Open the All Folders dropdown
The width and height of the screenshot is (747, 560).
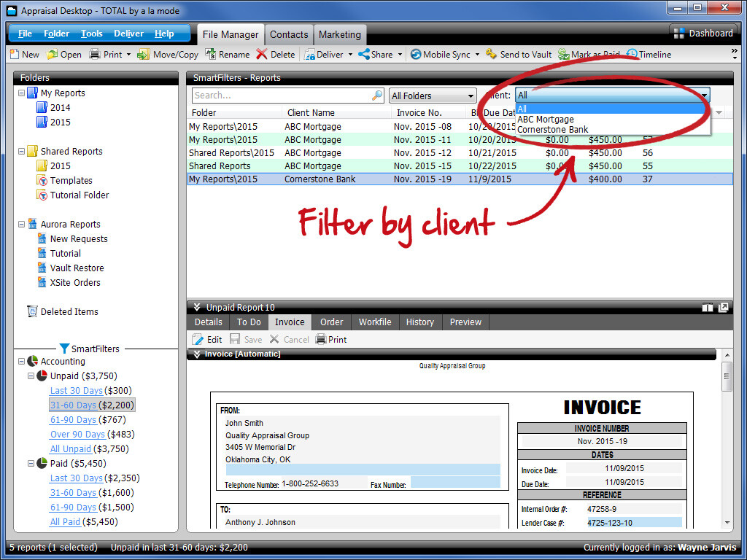point(433,96)
